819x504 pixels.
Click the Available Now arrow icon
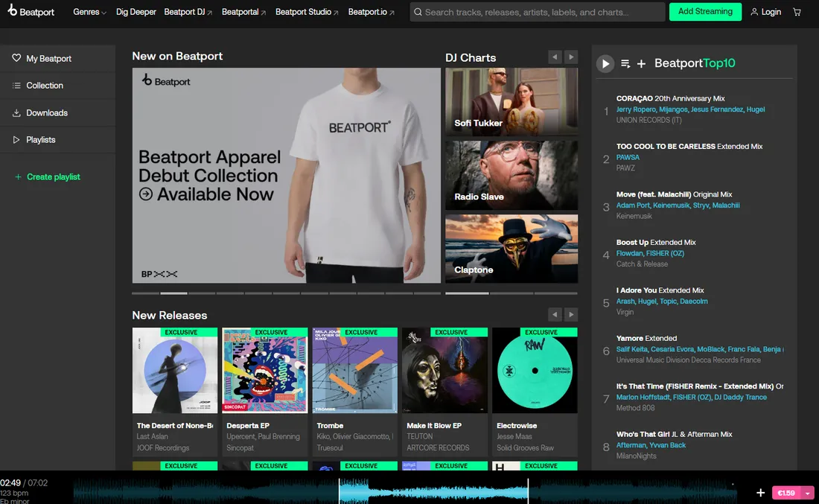coord(146,194)
